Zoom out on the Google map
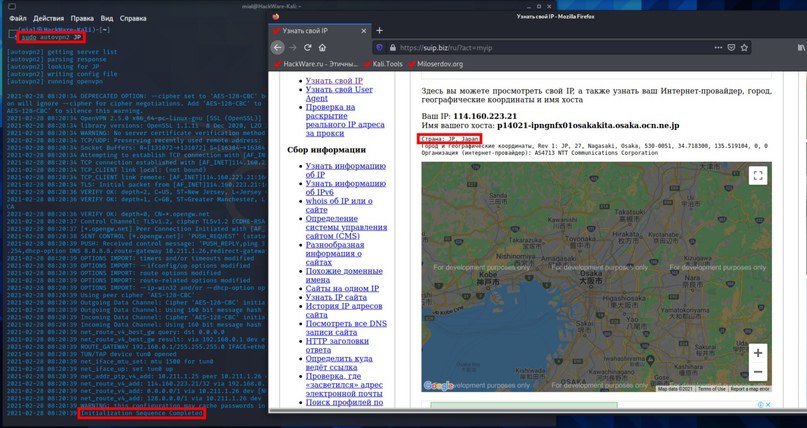This screenshot has width=807, height=428. [758, 372]
